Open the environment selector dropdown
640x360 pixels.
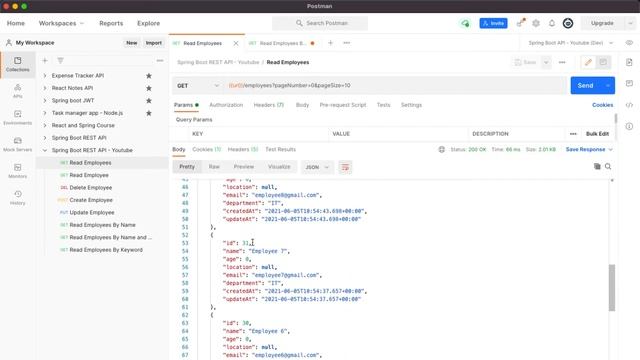pos(570,43)
